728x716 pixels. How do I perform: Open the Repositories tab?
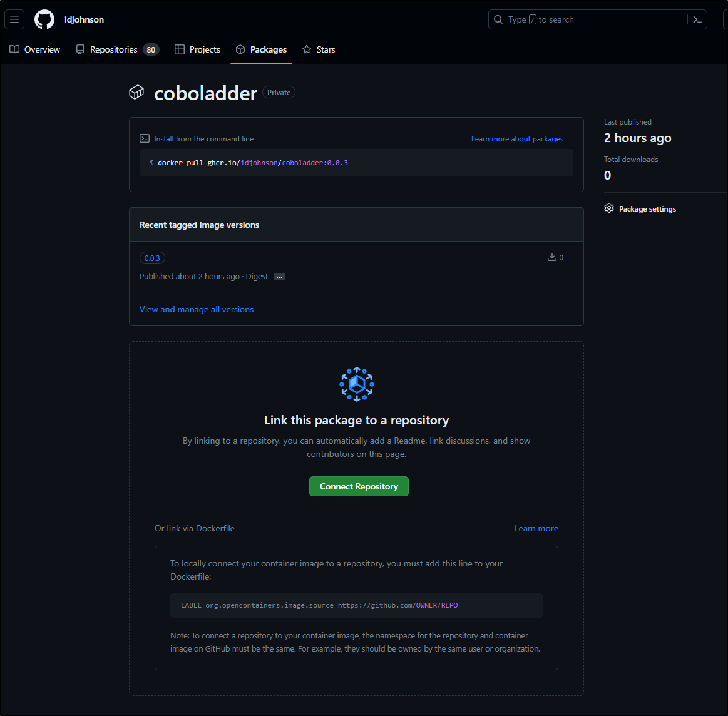(x=118, y=49)
